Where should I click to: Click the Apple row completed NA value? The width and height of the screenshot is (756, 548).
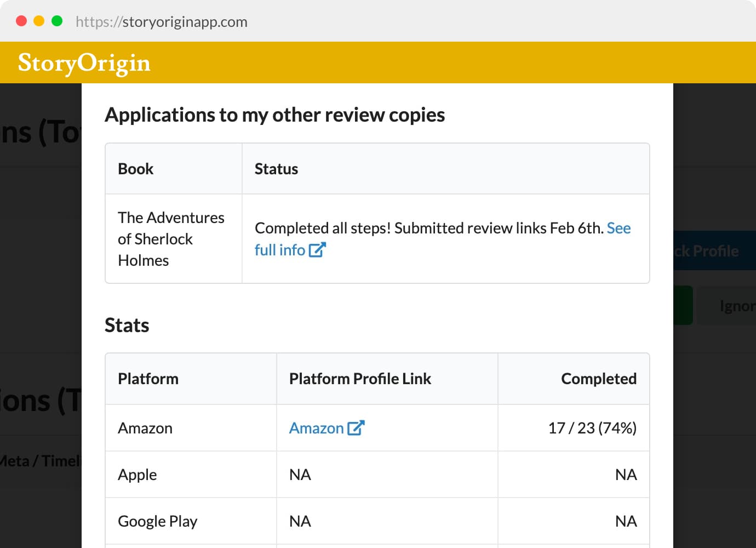(x=626, y=475)
